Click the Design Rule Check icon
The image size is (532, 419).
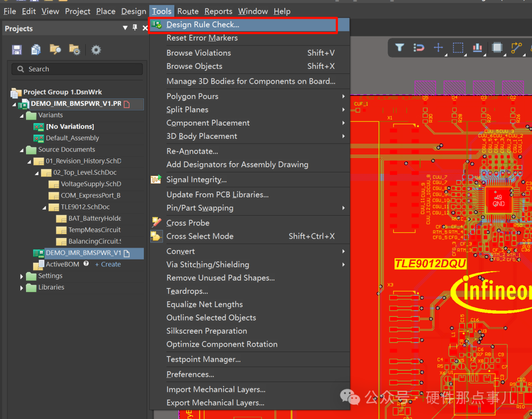157,25
